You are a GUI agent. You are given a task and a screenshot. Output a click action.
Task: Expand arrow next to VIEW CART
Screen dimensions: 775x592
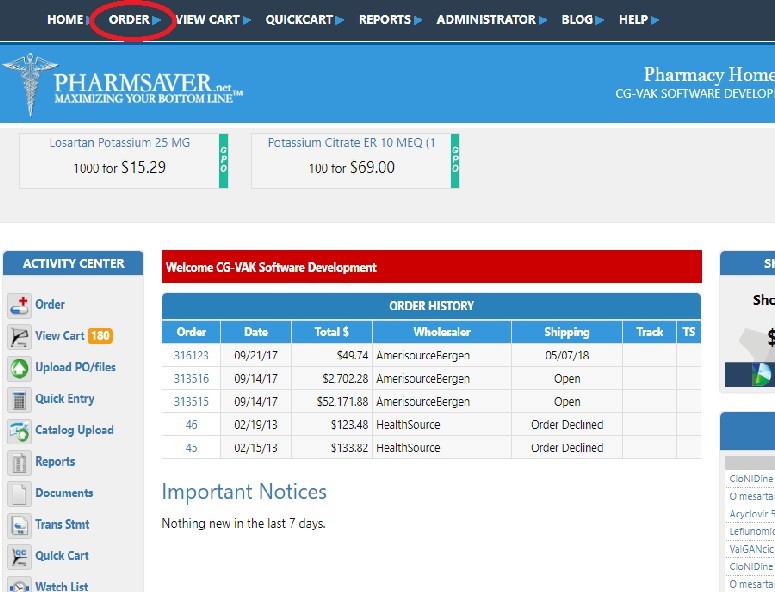(x=247, y=20)
